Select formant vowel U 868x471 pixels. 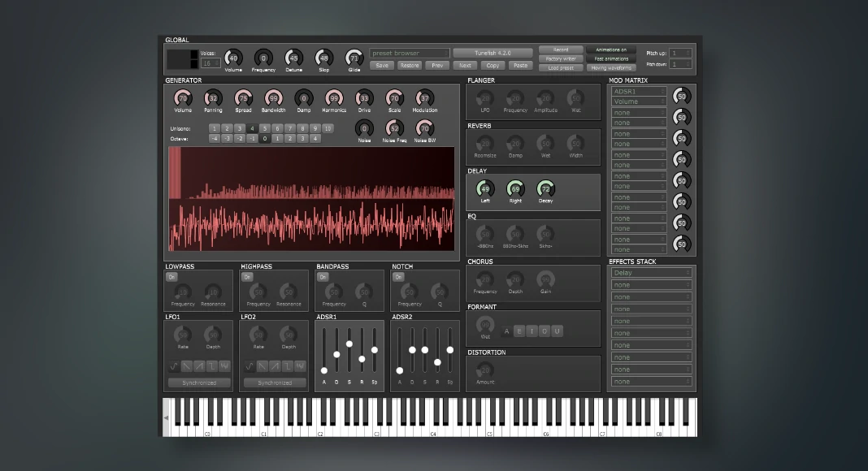pos(557,331)
